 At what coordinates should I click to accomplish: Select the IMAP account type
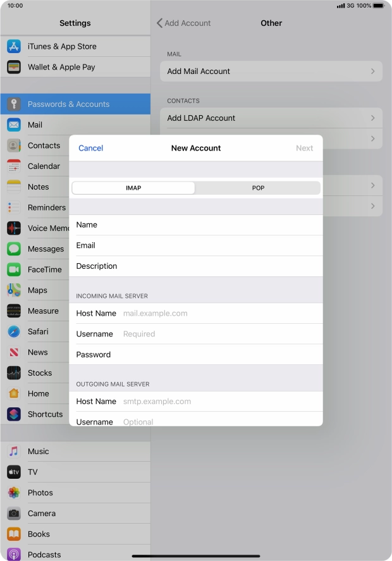(x=133, y=188)
